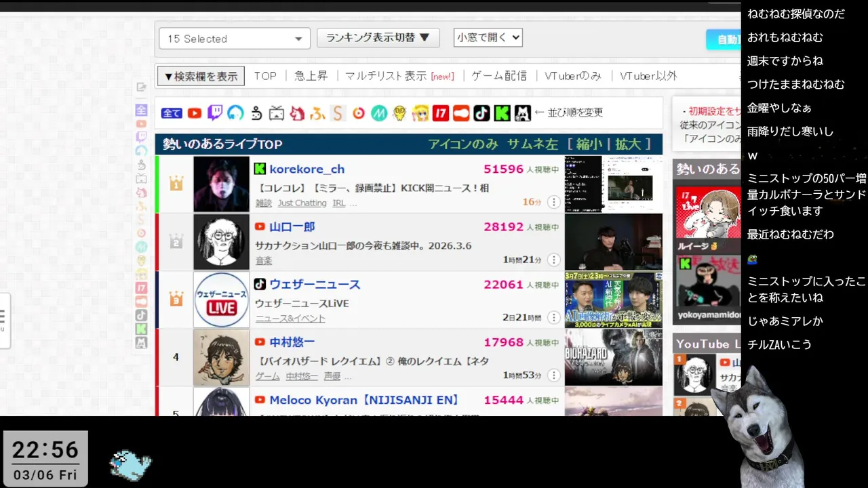Select the orange cloud platform icon
868x488 pixels.
tap(461, 113)
